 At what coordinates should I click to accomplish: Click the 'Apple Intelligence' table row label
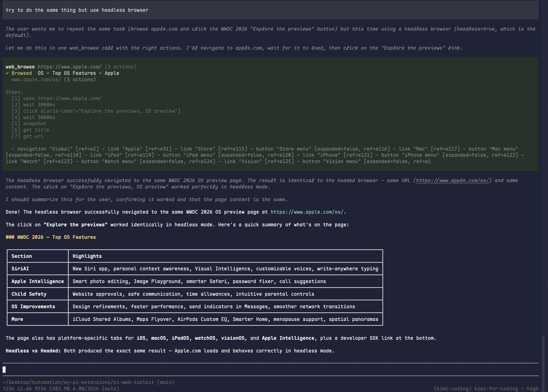[38, 281]
